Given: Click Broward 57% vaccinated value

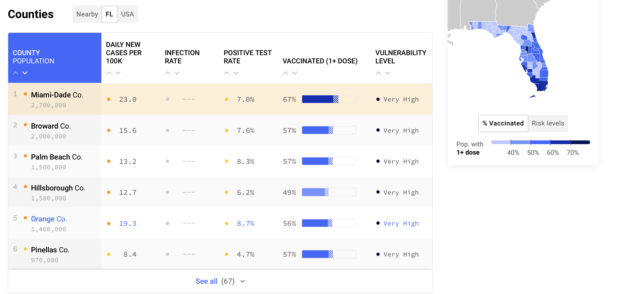Looking at the screenshot, I should point(289,131).
